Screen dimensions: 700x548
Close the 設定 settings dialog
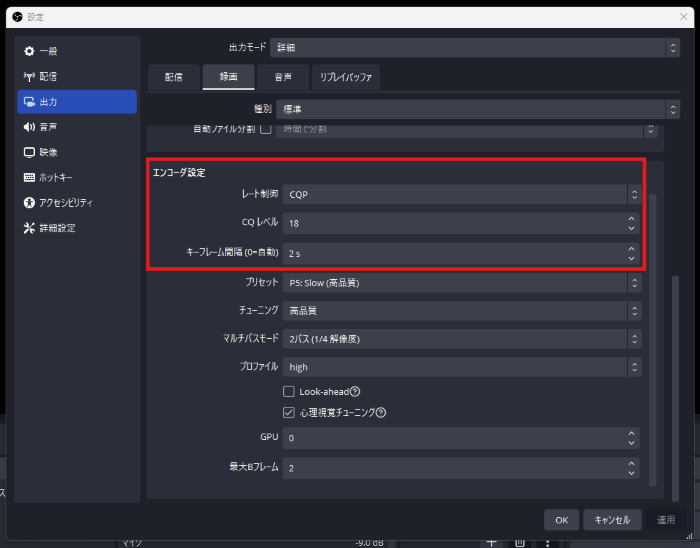[683, 17]
